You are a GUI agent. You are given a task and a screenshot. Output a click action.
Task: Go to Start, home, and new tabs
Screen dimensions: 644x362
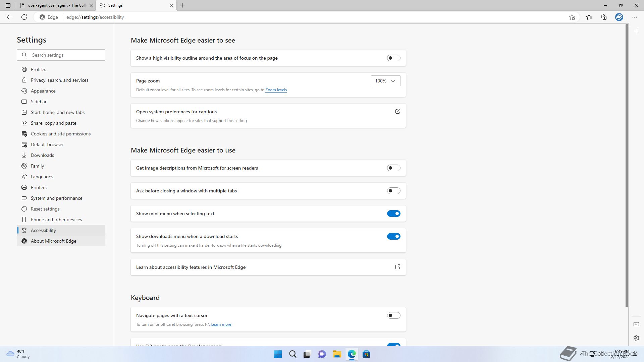pyautogui.click(x=61, y=112)
